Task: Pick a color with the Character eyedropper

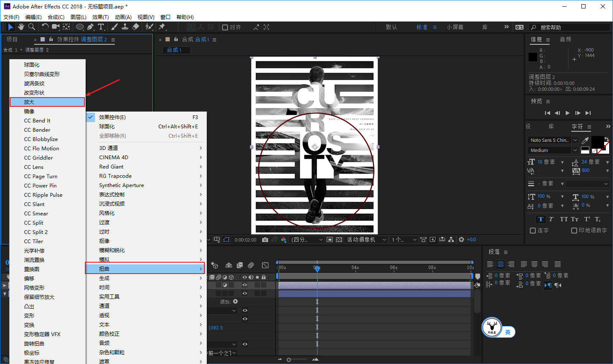Action: 585,140
